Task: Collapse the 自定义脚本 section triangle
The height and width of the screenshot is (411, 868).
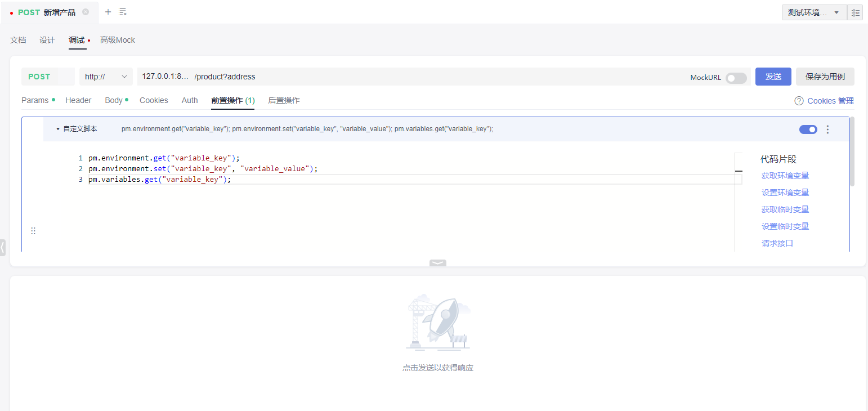Action: point(58,129)
